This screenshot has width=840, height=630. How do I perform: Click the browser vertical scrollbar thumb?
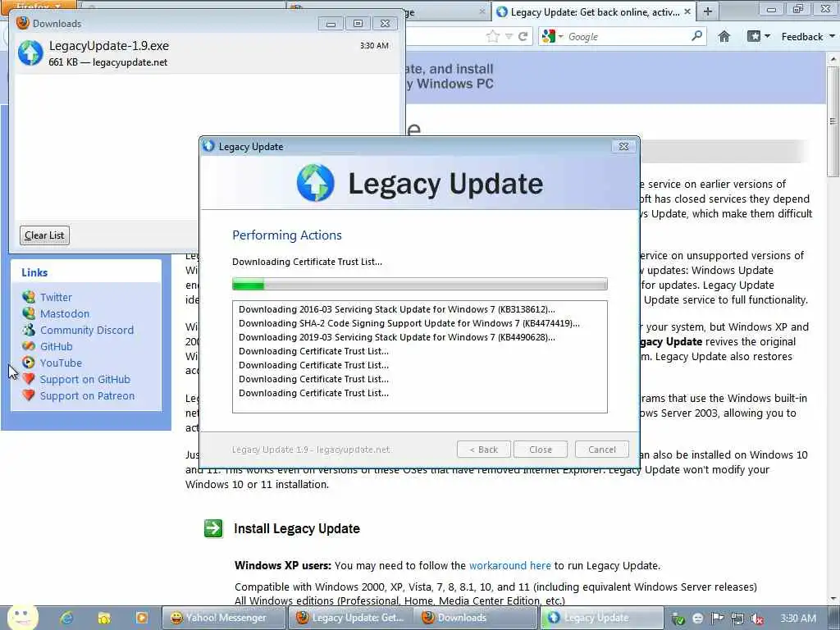832,121
